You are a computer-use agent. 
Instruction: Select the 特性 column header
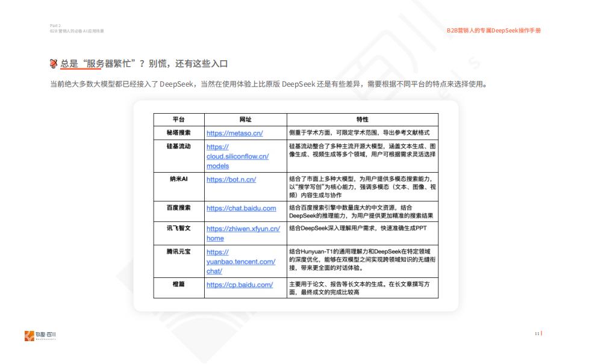363,120
